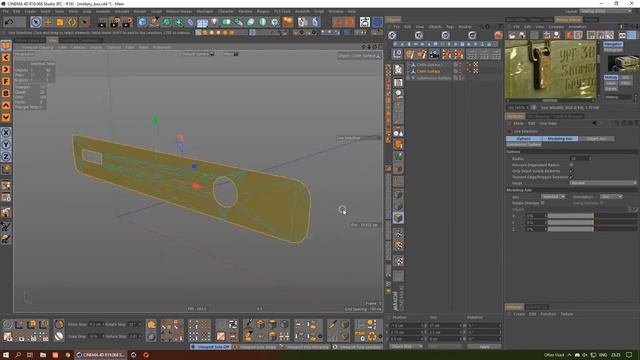The image size is (640, 360).
Task: Click the orange B view icon
Action: pyautogui.click(x=6, y=93)
